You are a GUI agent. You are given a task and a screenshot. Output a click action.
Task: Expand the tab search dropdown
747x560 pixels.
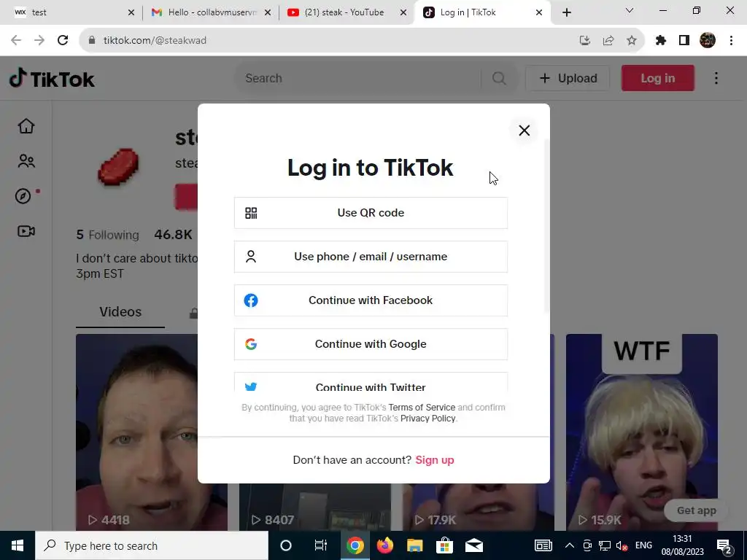(630, 10)
